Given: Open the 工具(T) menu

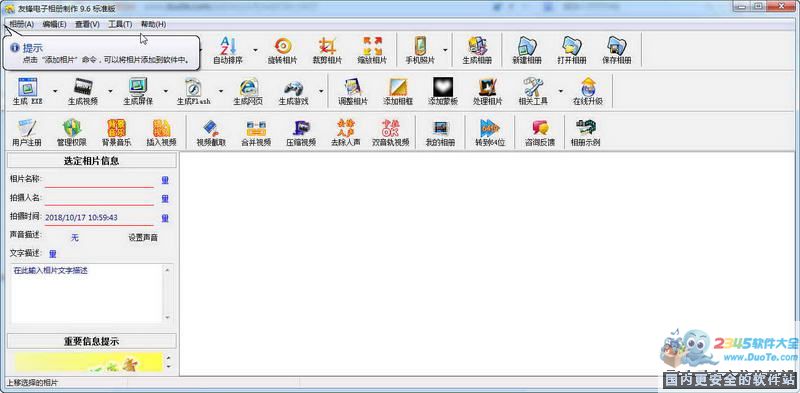Looking at the screenshot, I should click(x=120, y=24).
